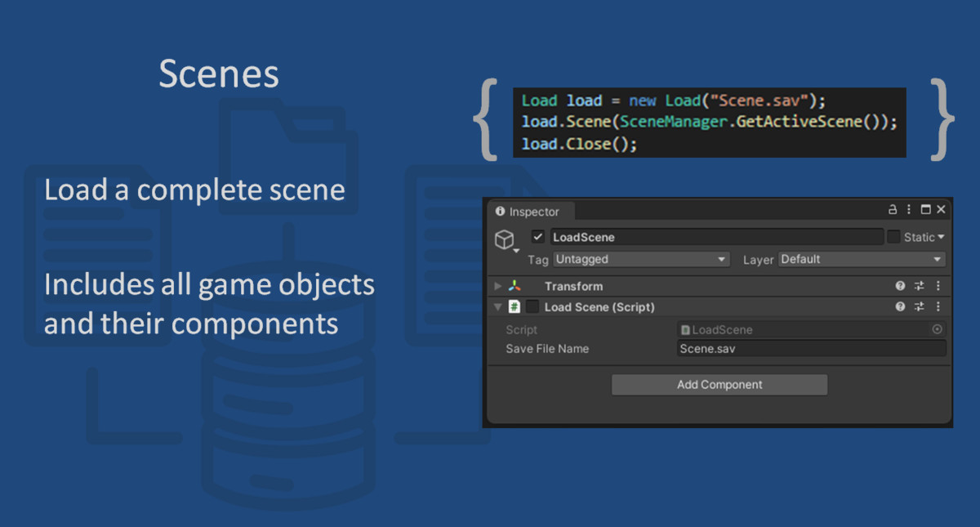Open the presets icon on the Transform component
The width and height of the screenshot is (980, 527).
918,286
